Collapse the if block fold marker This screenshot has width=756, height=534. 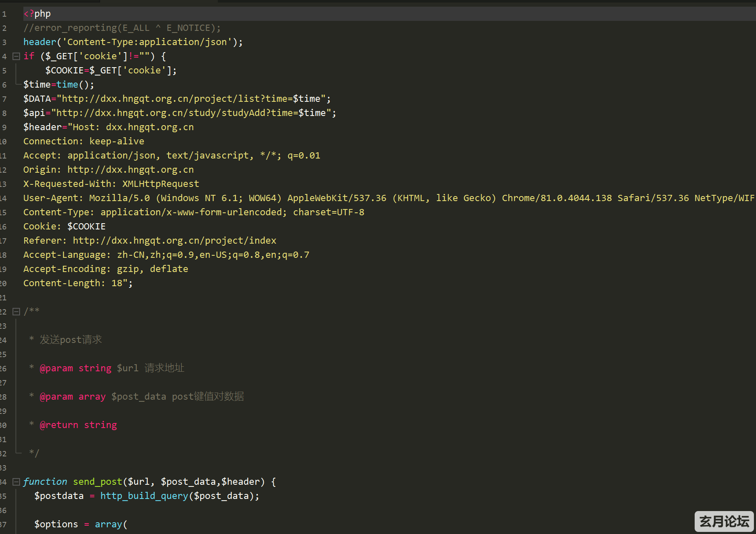coord(16,56)
